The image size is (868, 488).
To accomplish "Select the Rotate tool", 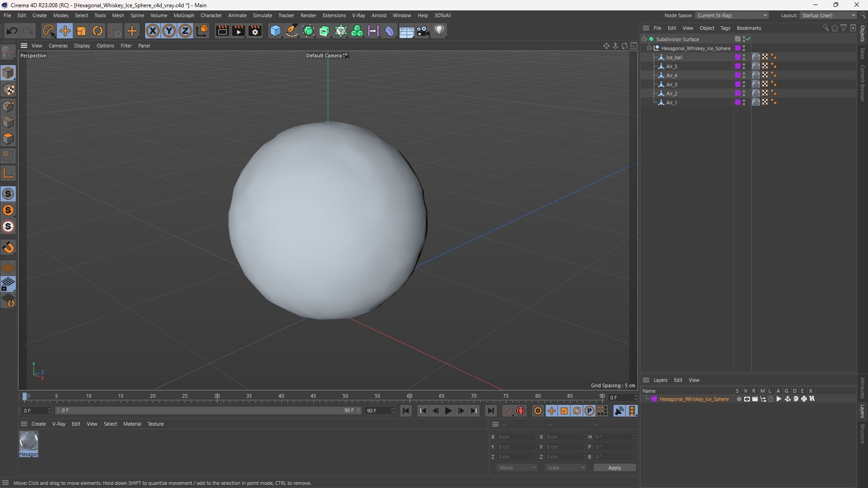I will [98, 31].
